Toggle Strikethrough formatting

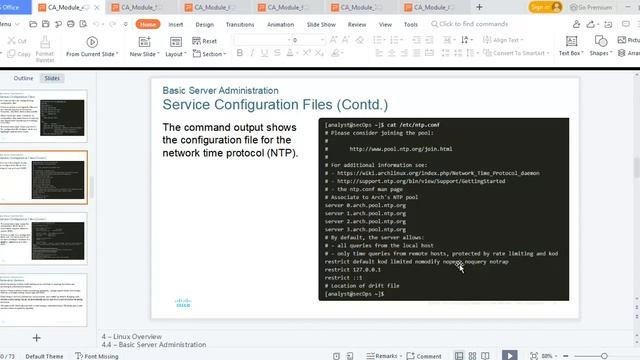[x=277, y=53]
